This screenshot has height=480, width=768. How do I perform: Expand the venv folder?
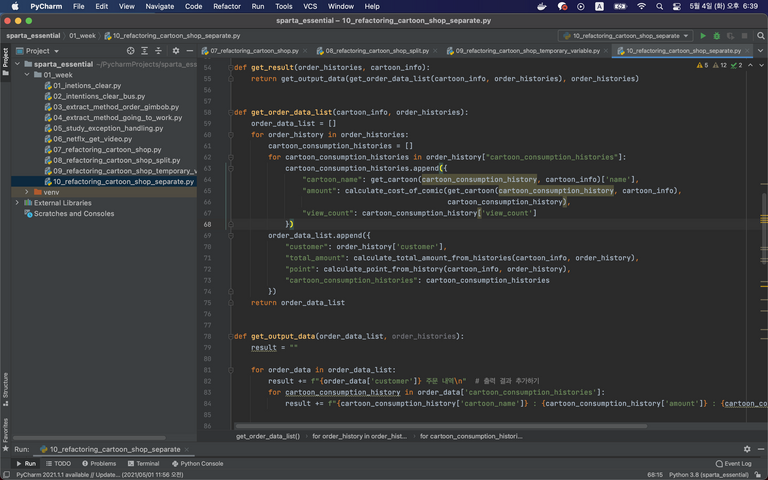(27, 192)
